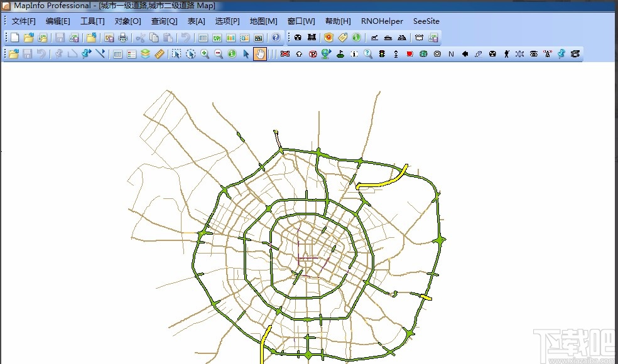This screenshot has width=618, height=364.
Task: Click the antenna tower icon
Action: tap(548, 53)
